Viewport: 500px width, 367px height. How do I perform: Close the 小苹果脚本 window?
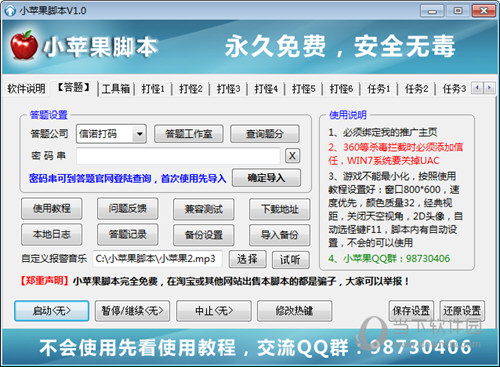click(484, 11)
